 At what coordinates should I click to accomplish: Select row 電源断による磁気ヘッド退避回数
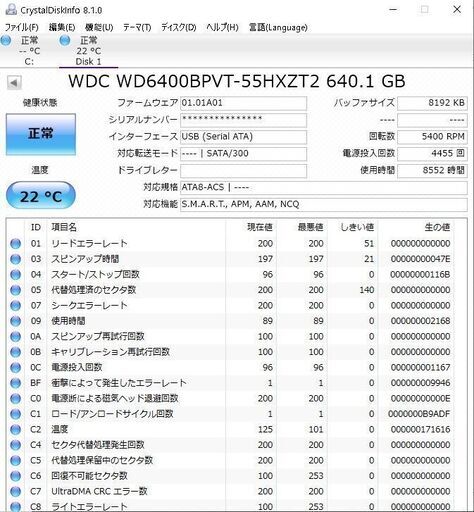click(x=230, y=399)
